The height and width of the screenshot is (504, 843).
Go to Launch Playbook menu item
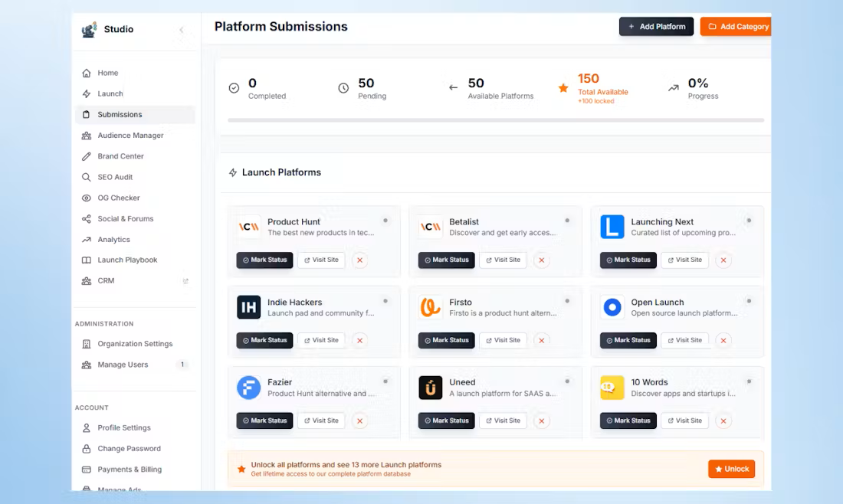[x=127, y=260]
